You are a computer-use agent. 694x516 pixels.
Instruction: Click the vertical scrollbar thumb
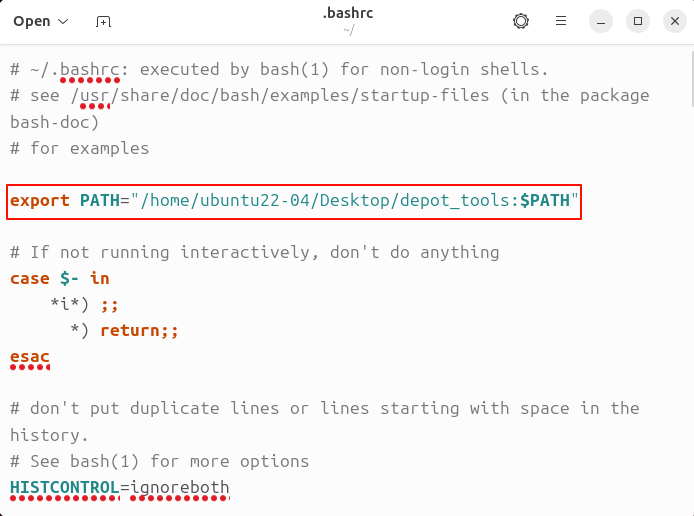(x=692, y=79)
